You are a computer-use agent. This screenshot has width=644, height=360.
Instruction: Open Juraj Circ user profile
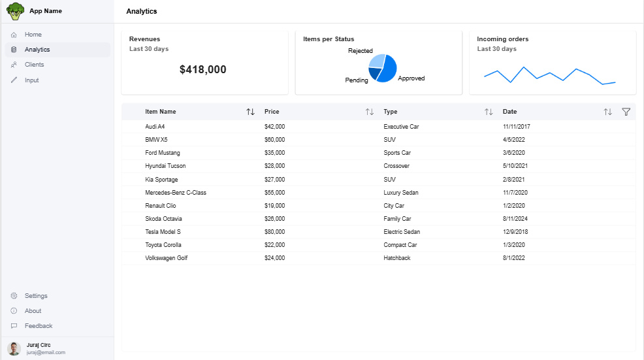click(x=39, y=348)
